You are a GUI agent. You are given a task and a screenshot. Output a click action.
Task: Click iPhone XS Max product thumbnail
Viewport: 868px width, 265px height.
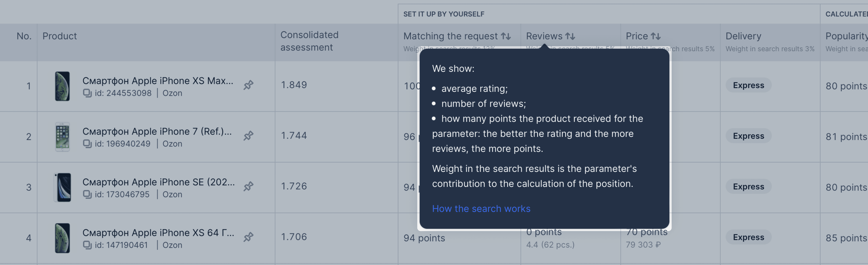point(62,86)
